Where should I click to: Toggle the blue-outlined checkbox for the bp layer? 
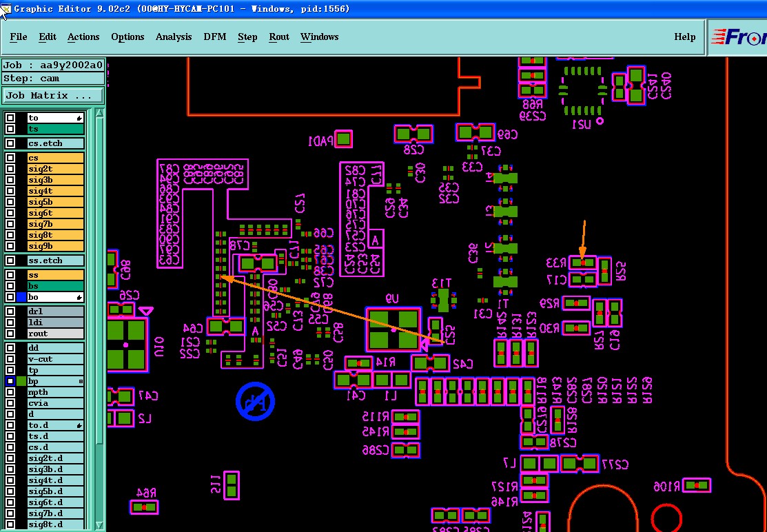click(x=10, y=381)
